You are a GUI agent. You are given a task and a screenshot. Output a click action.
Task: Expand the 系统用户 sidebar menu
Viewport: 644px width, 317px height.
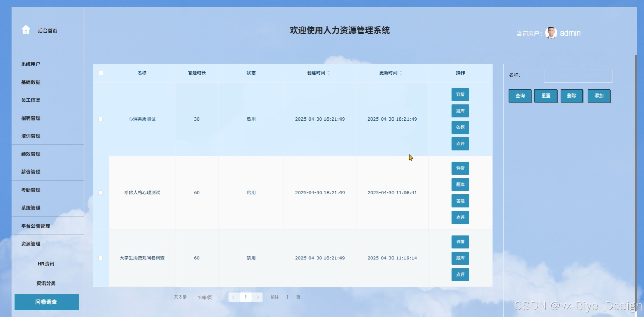coord(48,64)
